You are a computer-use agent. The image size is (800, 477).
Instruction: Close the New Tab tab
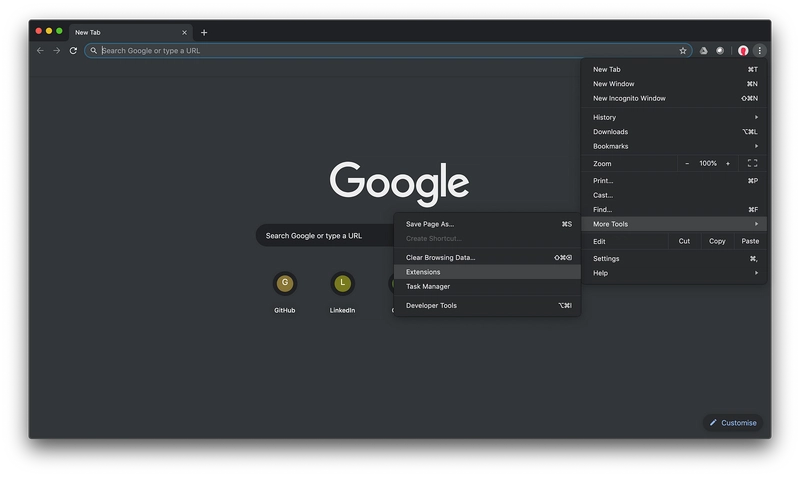click(184, 33)
